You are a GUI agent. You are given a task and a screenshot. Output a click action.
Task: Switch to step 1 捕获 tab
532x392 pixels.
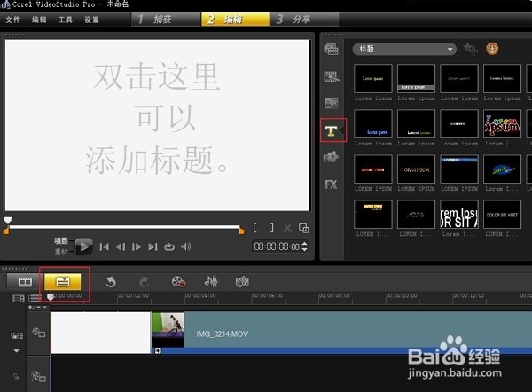167,20
